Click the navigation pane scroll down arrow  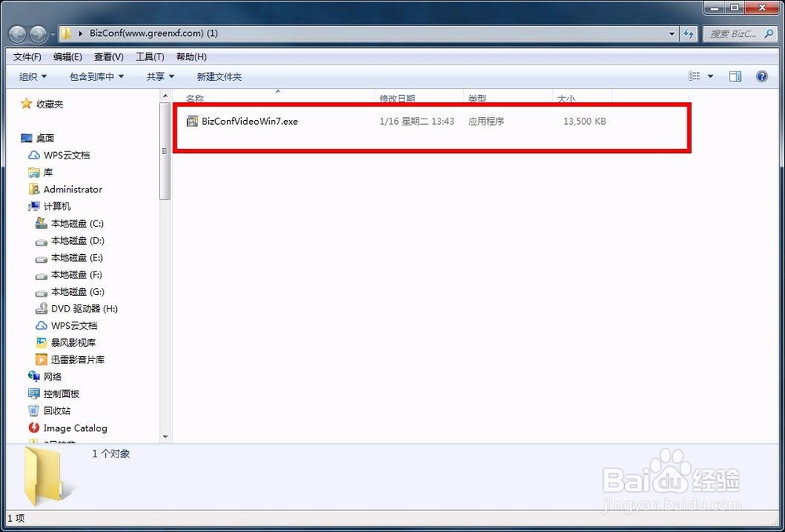tap(165, 437)
